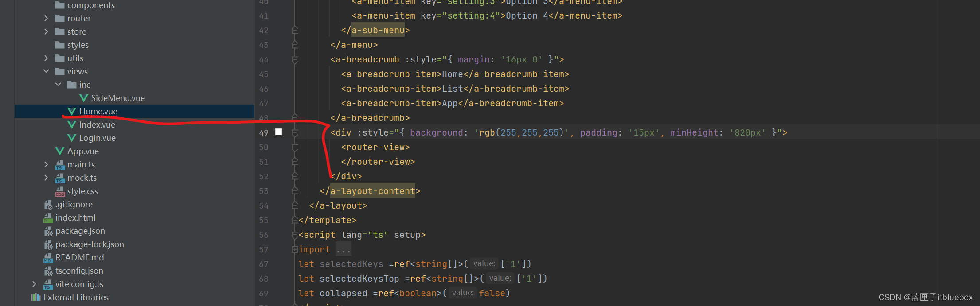Click the CSS icon of style.css
The width and height of the screenshot is (980, 306).
click(60, 191)
